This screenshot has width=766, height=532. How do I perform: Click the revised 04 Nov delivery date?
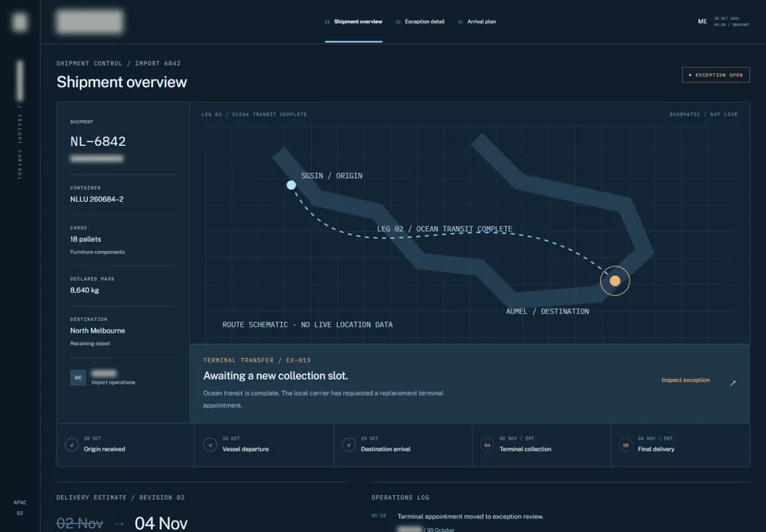pyautogui.click(x=161, y=523)
